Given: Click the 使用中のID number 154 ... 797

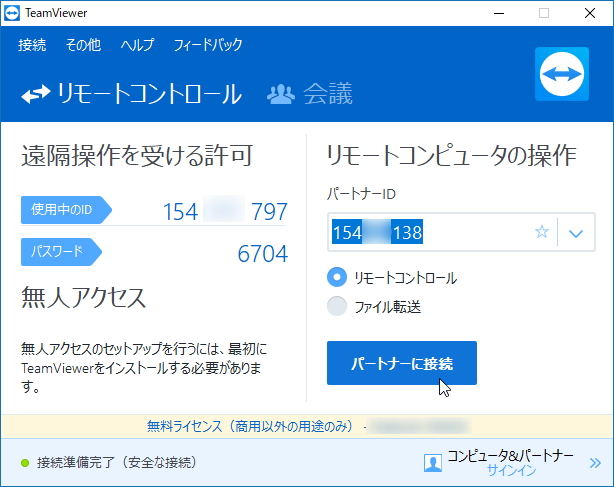Looking at the screenshot, I should [x=225, y=212].
